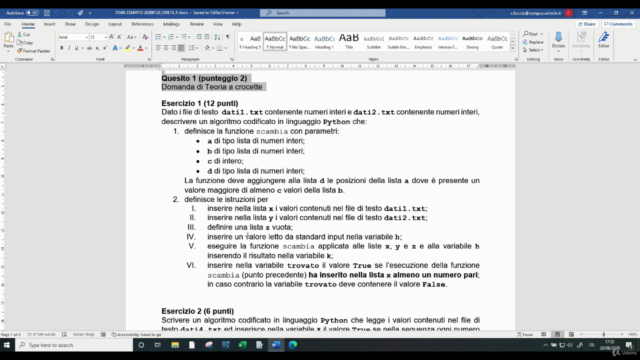Click the Word Count status entry
This screenshot has height=360, width=640.
41,334
